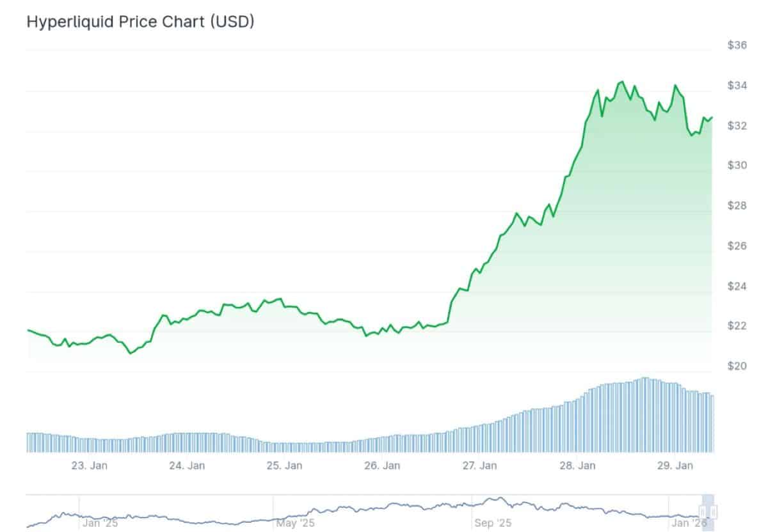768x532 pixels.
Task: Click the 29. Jan date label
Action: coord(675,465)
